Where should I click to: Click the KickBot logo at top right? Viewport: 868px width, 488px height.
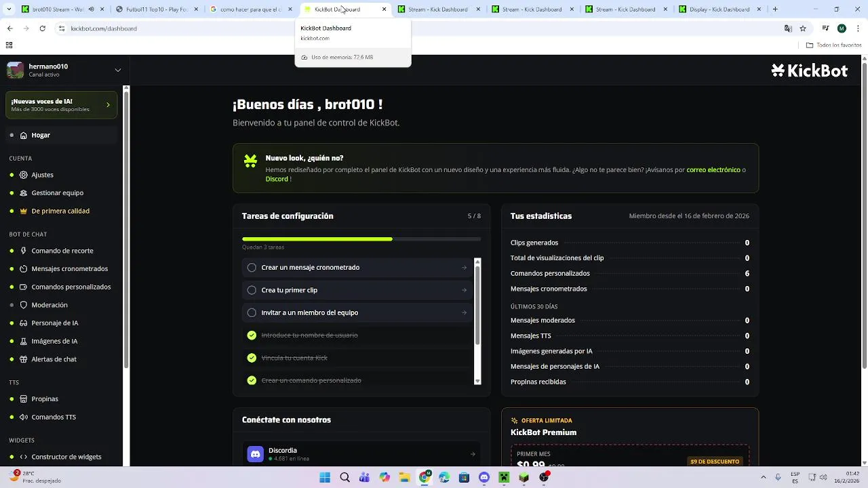point(810,70)
